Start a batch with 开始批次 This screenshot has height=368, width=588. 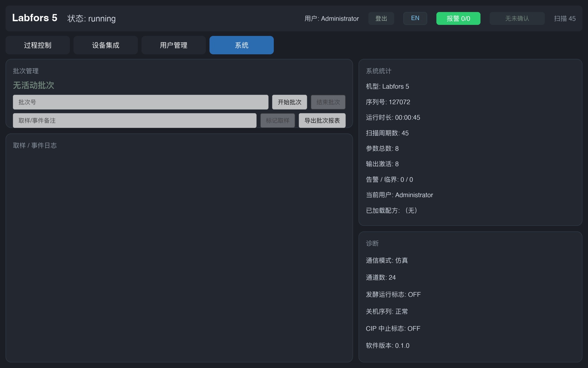click(x=289, y=102)
